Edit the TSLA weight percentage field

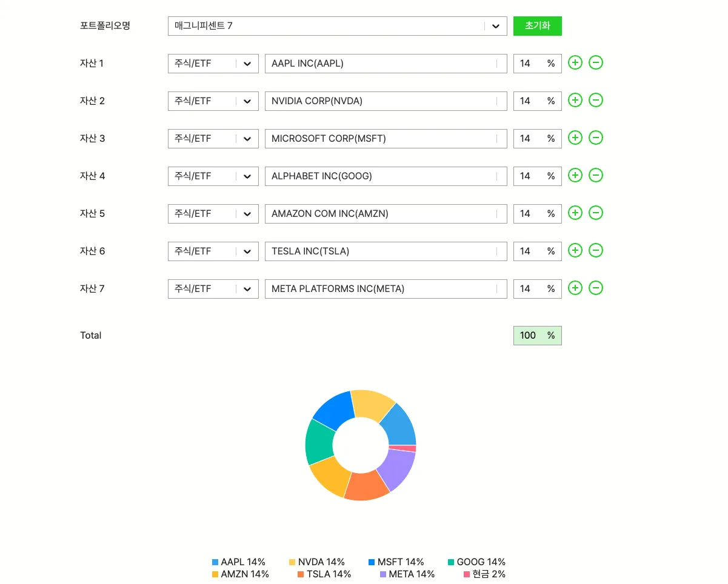point(538,251)
